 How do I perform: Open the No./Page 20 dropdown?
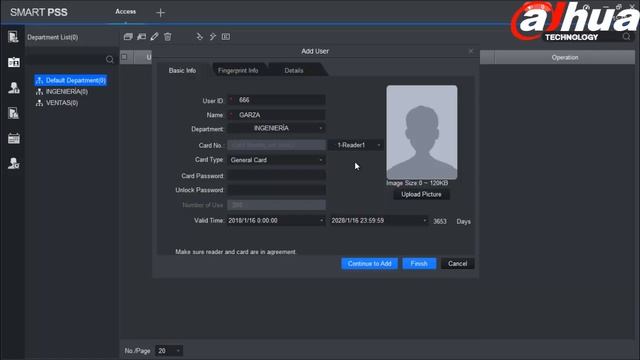point(169,351)
